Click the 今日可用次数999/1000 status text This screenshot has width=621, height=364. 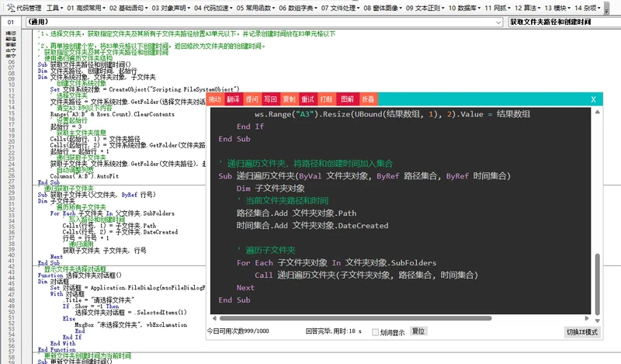[x=238, y=331]
